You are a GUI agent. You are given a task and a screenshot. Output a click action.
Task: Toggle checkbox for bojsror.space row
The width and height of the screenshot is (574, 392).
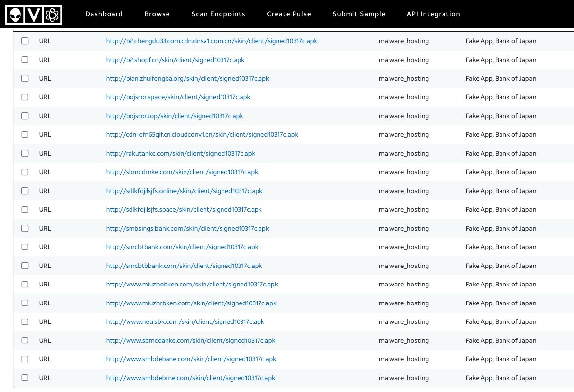(x=25, y=97)
